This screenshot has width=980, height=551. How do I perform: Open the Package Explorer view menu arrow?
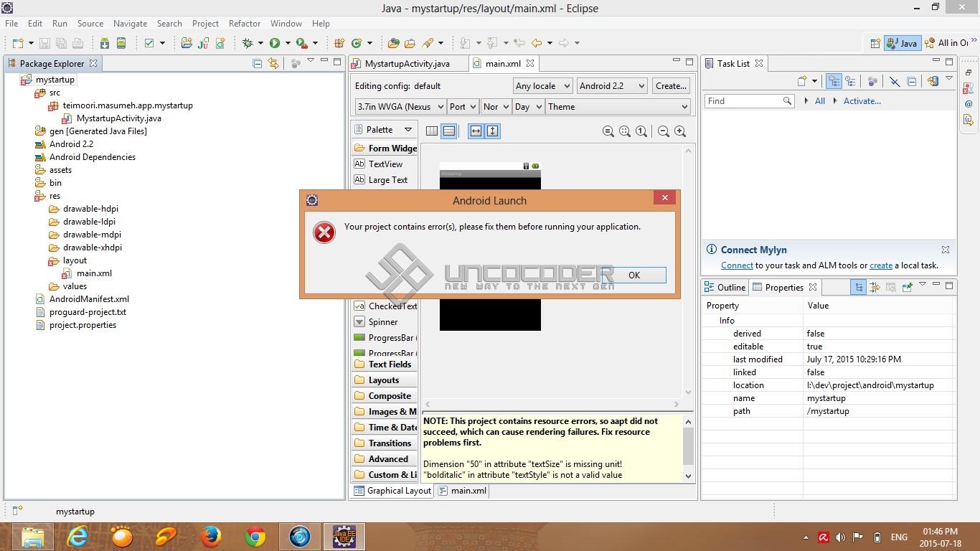tap(310, 62)
